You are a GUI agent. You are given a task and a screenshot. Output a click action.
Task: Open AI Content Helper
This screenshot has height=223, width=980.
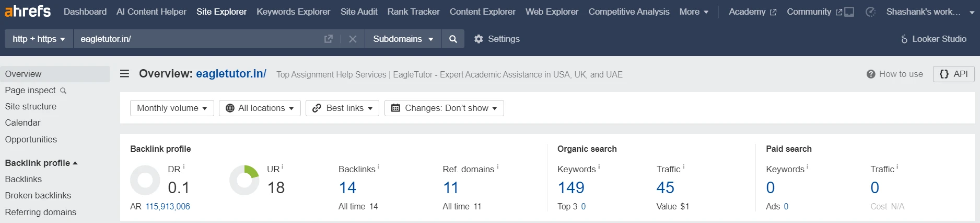pyautogui.click(x=151, y=12)
